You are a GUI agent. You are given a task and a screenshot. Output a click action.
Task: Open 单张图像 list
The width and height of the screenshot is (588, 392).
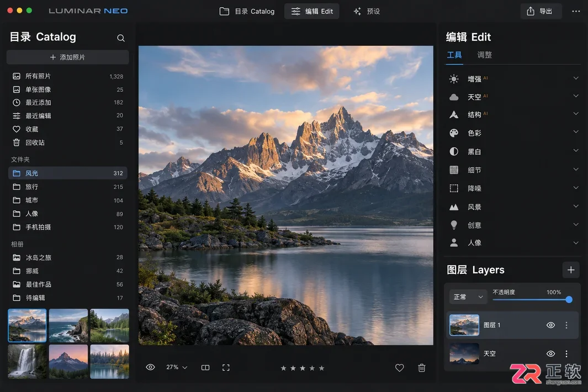[x=68, y=89]
